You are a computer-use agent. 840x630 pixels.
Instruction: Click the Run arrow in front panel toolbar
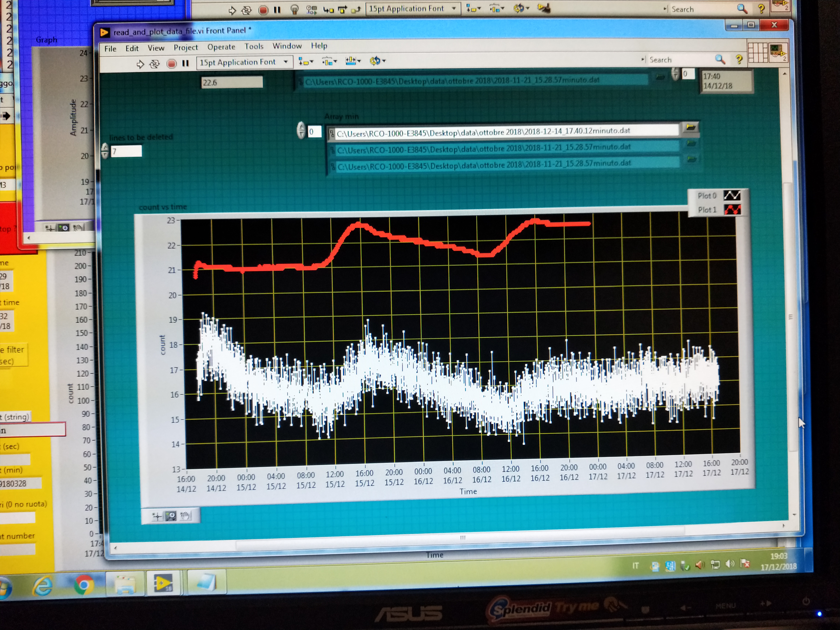click(140, 64)
